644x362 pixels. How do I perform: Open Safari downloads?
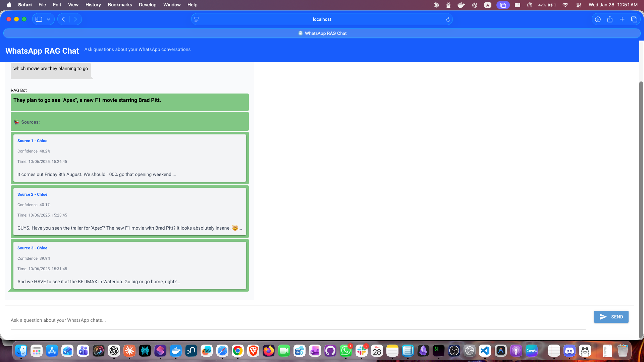click(x=597, y=19)
